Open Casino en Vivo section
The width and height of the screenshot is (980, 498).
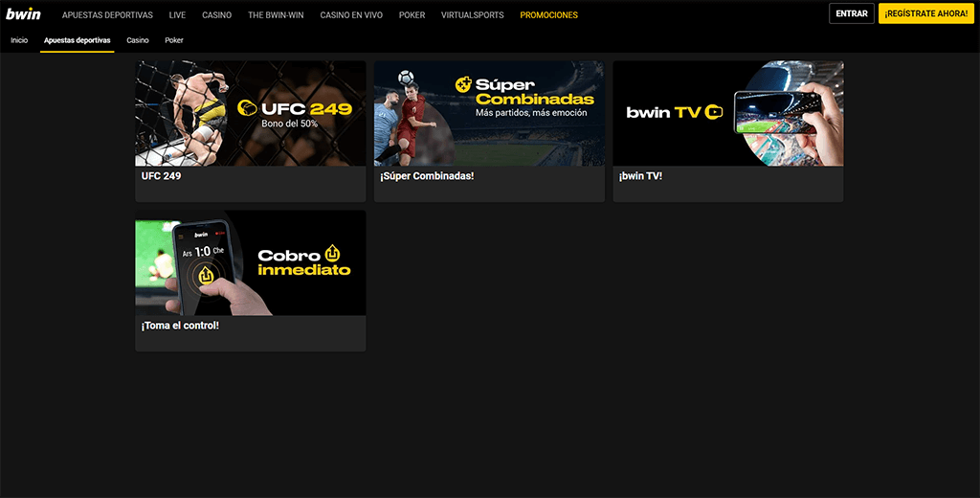(351, 15)
